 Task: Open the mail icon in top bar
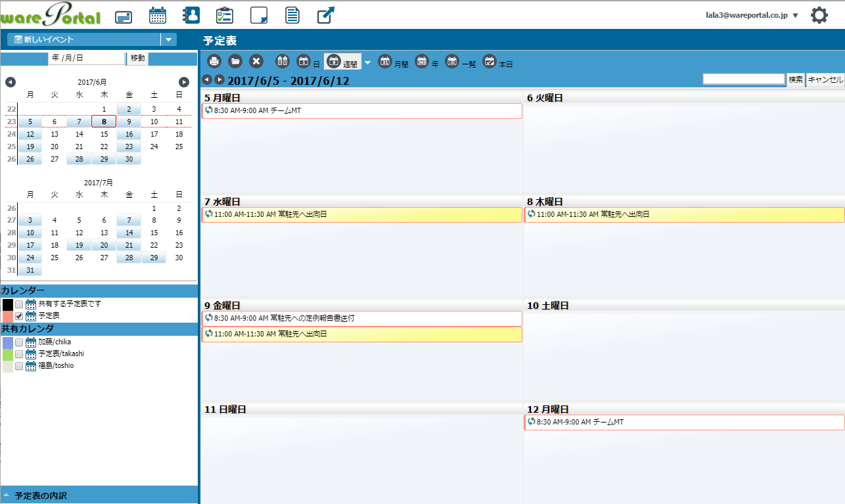124,16
